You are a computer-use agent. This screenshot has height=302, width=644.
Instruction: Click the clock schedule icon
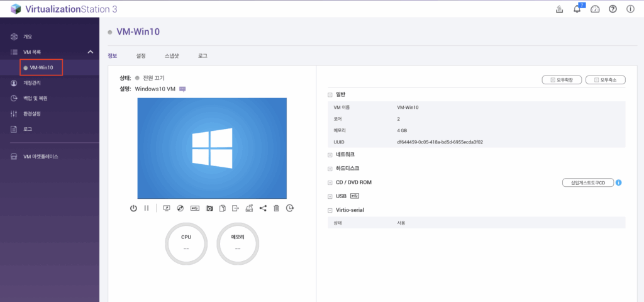[x=290, y=208]
